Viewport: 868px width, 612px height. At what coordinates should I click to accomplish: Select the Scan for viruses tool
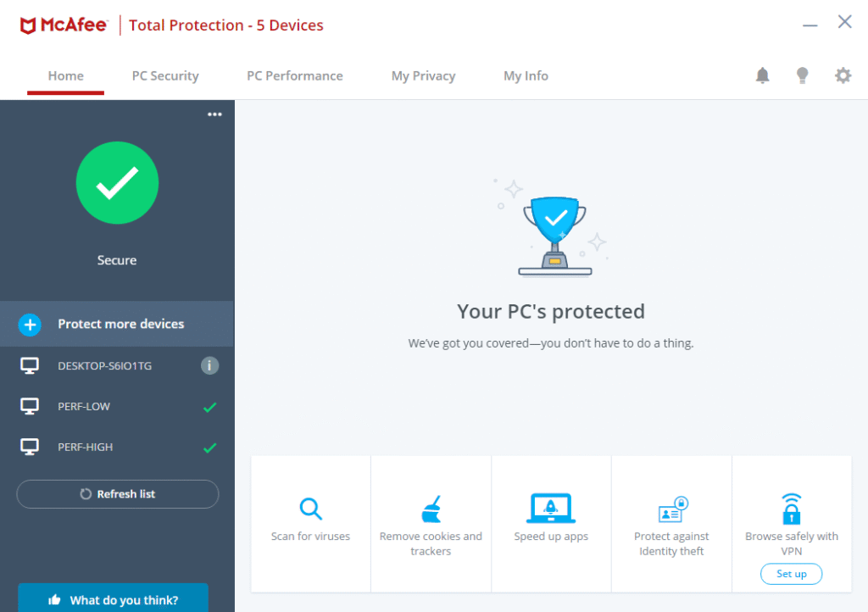pyautogui.click(x=310, y=509)
